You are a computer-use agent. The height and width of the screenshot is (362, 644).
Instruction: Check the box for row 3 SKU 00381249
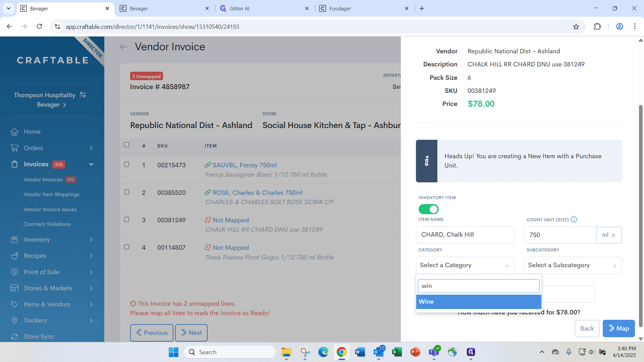coord(126,219)
